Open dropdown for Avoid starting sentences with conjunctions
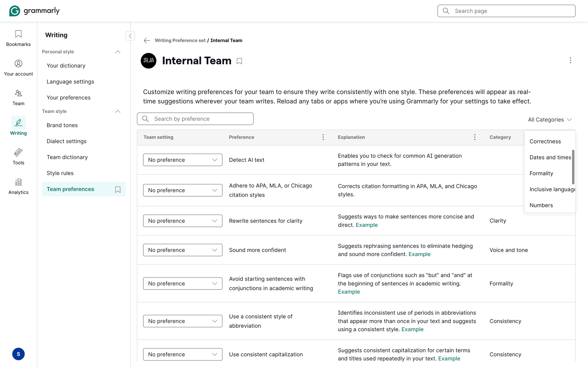 click(183, 283)
